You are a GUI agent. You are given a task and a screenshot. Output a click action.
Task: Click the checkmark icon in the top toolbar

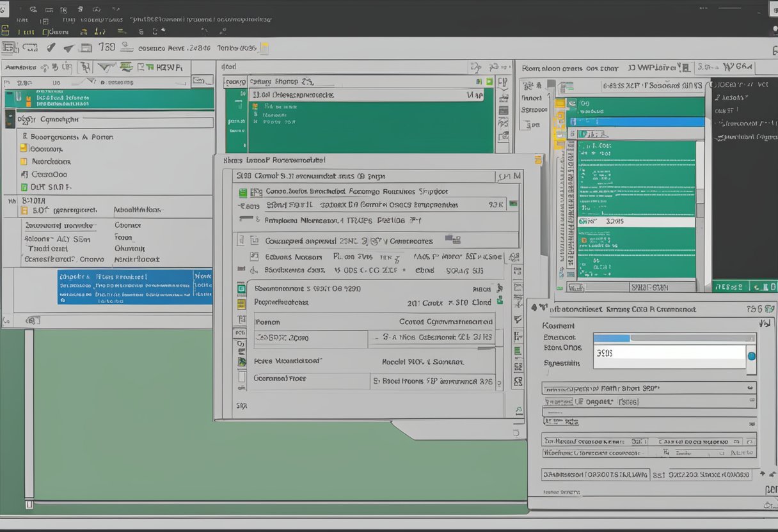(51, 47)
